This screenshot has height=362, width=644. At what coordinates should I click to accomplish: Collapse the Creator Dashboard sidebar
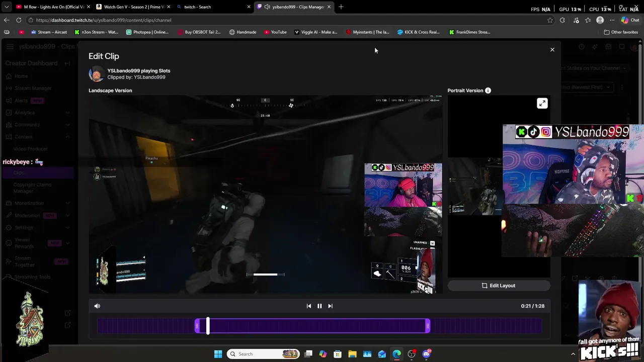coord(67,63)
